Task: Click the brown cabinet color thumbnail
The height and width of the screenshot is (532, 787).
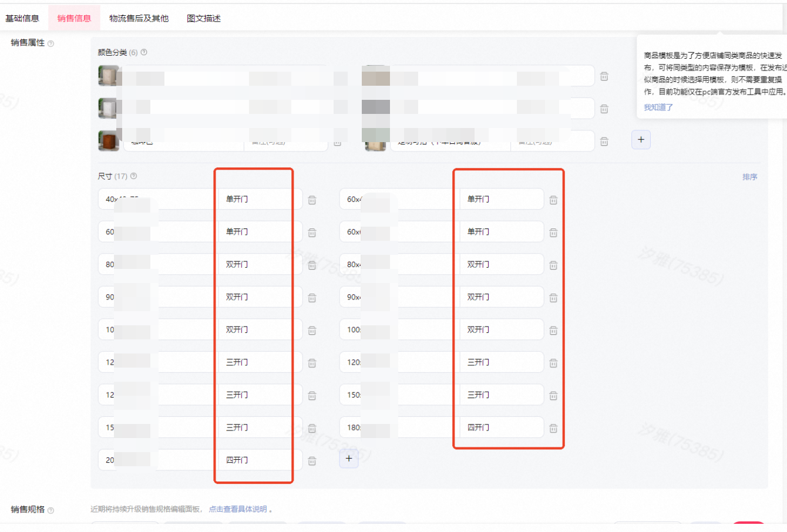Action: [109, 141]
